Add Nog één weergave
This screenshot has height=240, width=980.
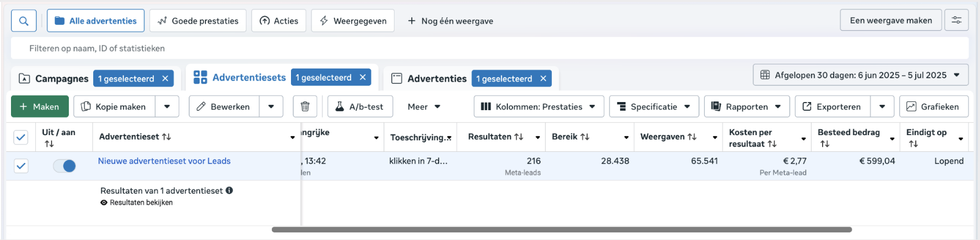(451, 21)
